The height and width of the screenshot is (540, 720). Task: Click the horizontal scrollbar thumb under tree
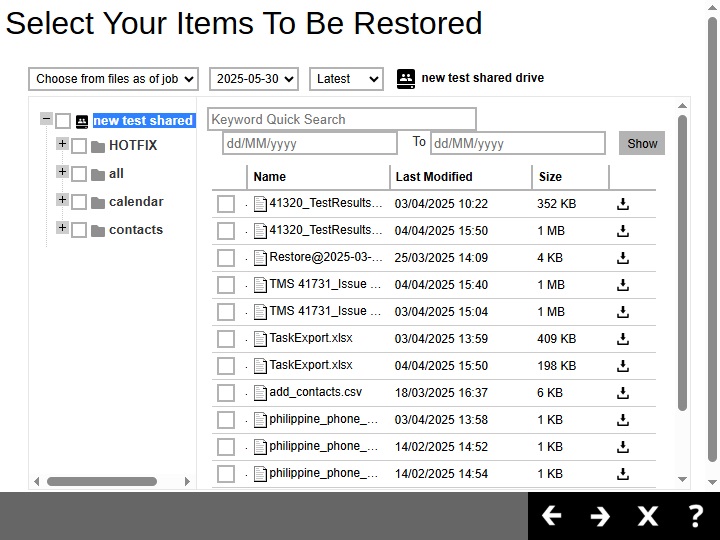coord(102,481)
